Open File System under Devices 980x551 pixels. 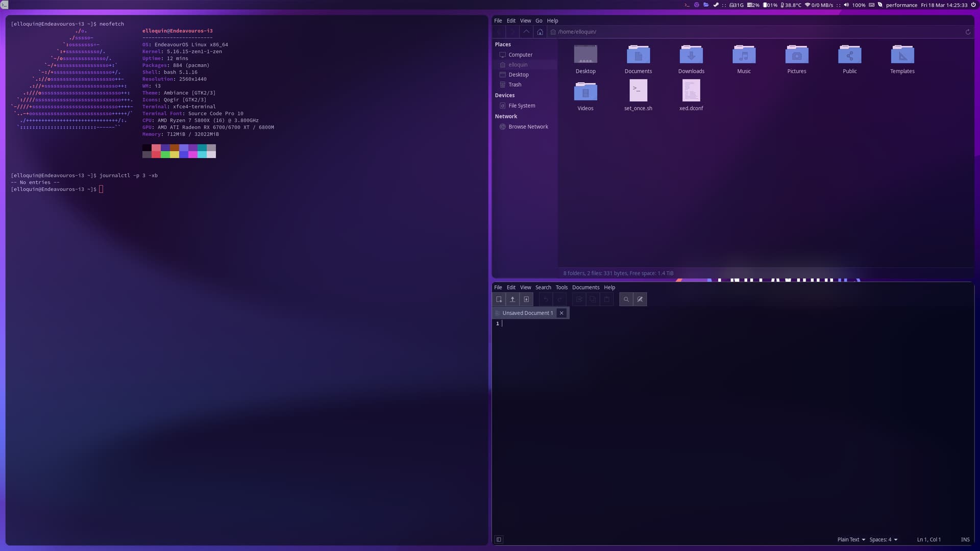click(522, 106)
